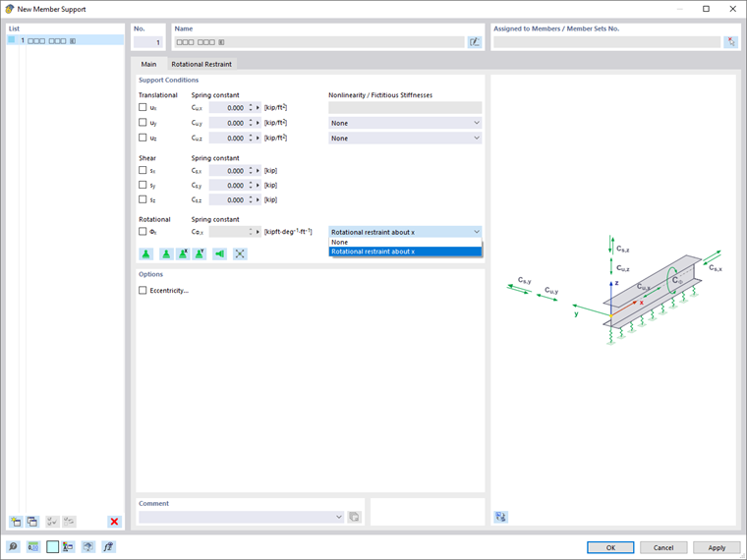Click the view snapshot icon in bottom bar
Viewport: 747px width, 560px height.
pos(88,546)
